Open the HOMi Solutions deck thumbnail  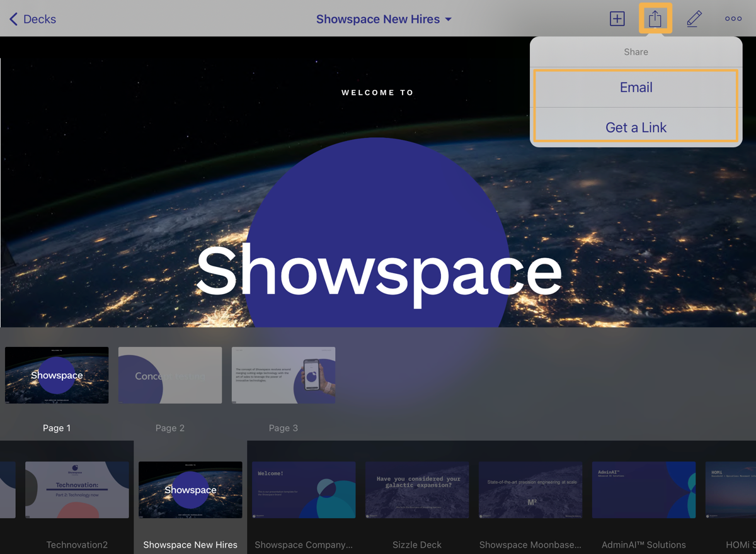(x=731, y=490)
